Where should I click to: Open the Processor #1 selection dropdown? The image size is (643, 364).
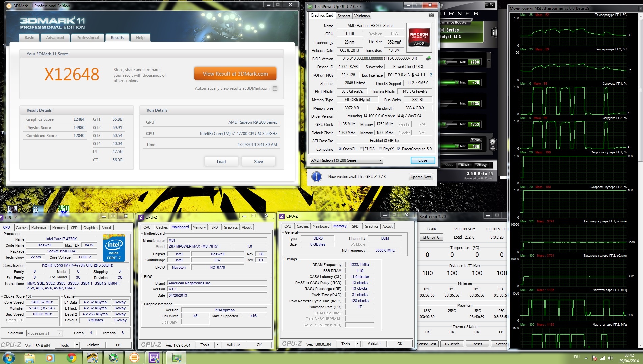[44, 333]
